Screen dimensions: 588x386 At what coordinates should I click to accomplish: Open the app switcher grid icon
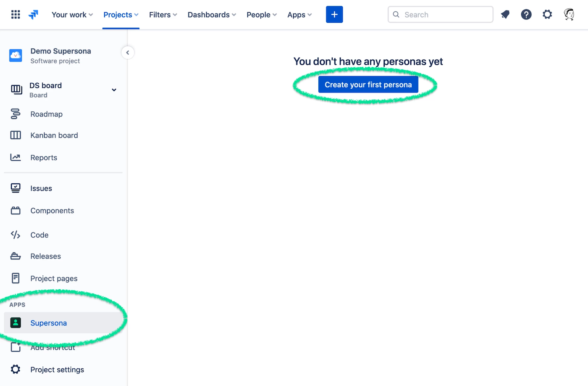click(x=16, y=15)
